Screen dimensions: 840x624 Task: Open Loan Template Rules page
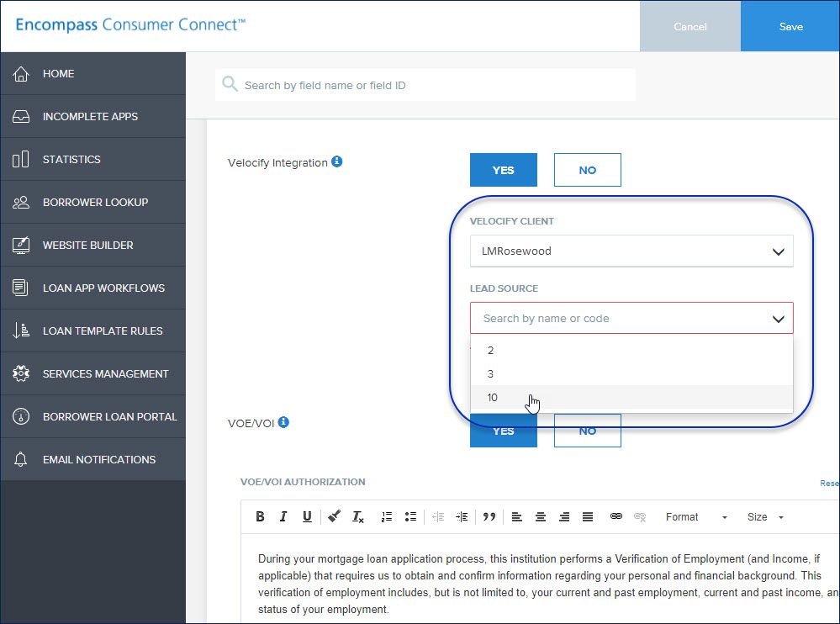tap(92, 331)
